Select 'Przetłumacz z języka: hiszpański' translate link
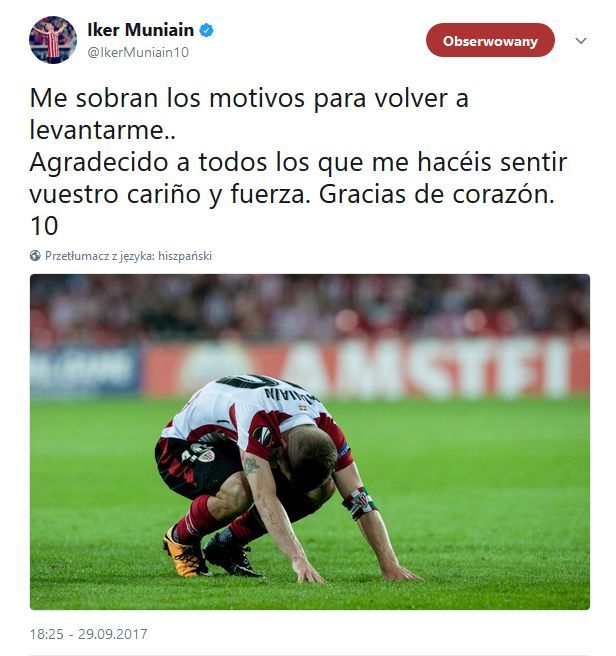616x656 pixels. pos(128,256)
